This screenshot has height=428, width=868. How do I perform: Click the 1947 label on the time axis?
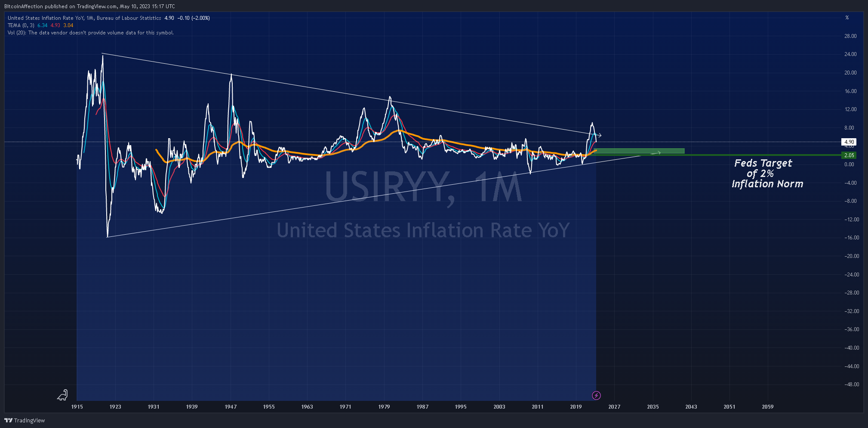(x=231, y=406)
